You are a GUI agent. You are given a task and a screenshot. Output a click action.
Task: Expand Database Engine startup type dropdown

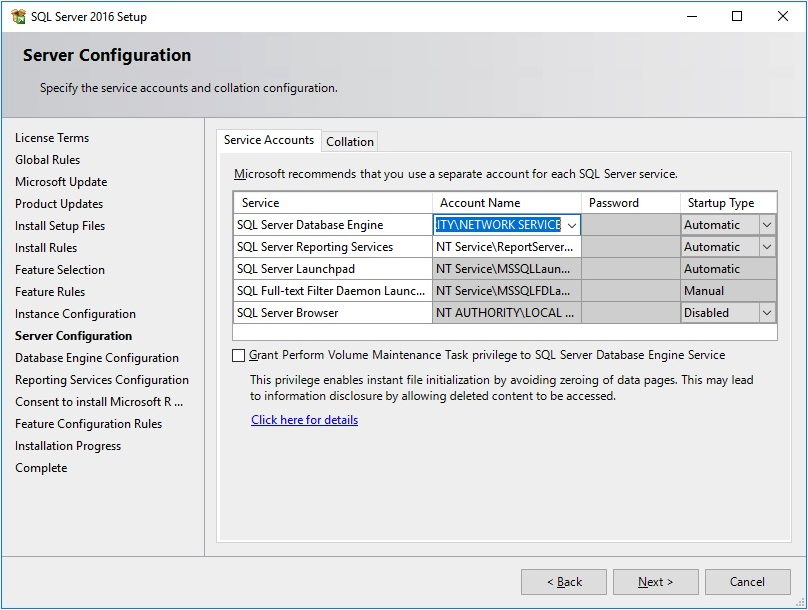tap(767, 225)
